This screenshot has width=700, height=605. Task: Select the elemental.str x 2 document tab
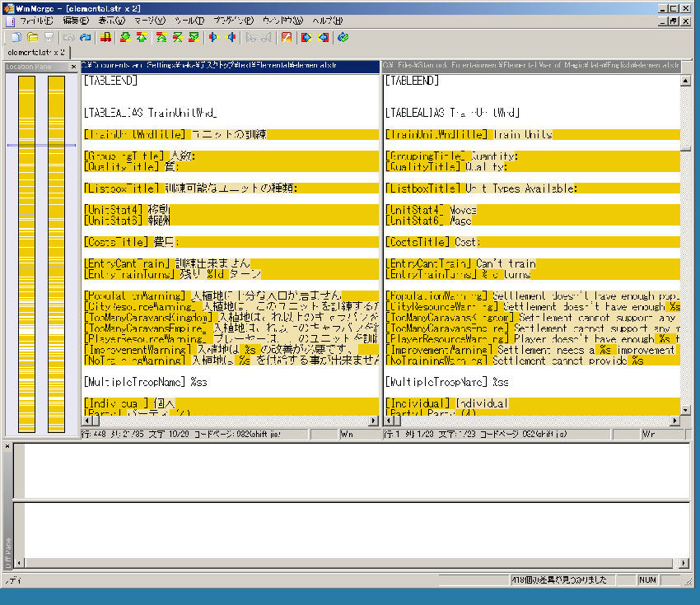click(x=35, y=52)
